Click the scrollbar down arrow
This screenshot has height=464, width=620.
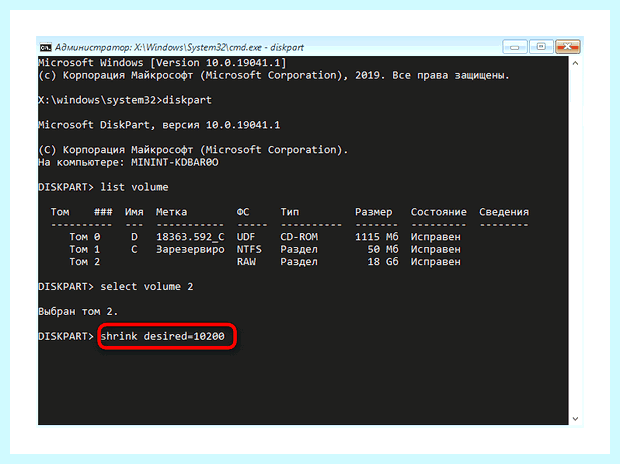tap(575, 419)
